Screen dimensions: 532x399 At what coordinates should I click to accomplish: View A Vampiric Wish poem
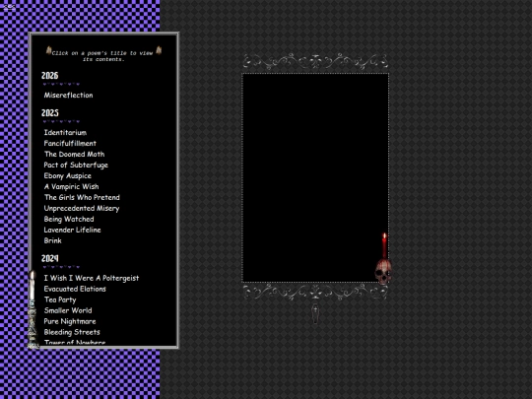point(71,186)
